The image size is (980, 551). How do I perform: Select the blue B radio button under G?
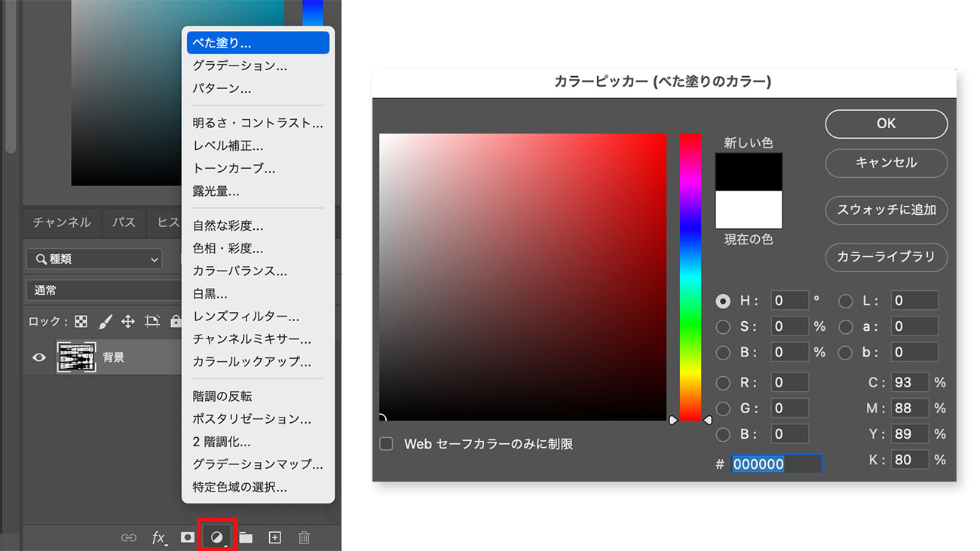723,434
